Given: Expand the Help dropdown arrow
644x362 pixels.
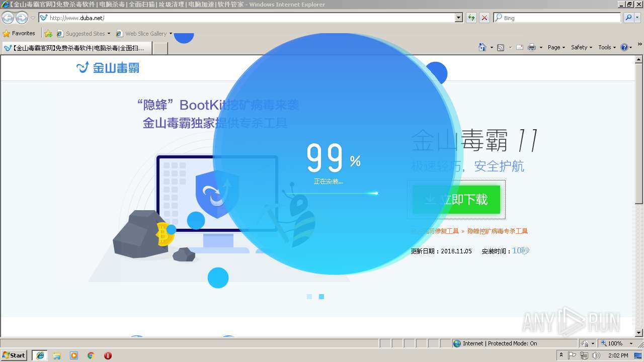Looking at the screenshot, I should 631,47.
